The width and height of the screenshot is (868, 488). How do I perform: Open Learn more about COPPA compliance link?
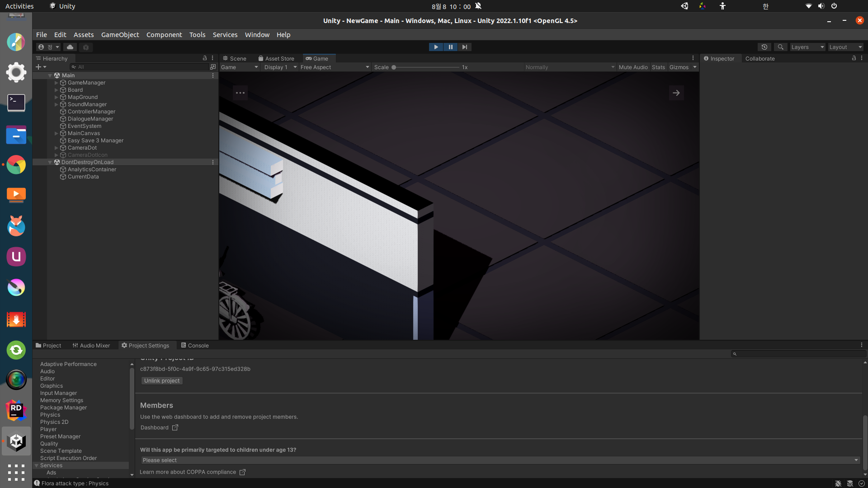[193, 472]
